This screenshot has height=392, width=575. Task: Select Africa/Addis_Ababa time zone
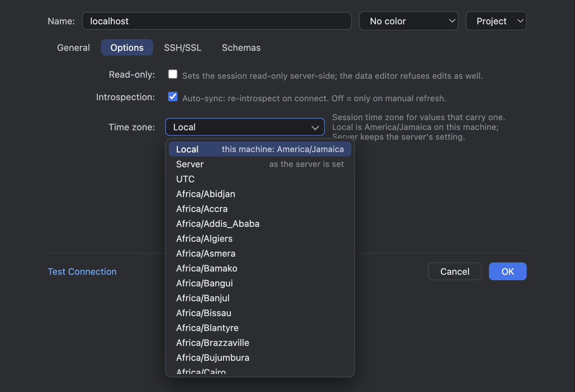point(260,224)
